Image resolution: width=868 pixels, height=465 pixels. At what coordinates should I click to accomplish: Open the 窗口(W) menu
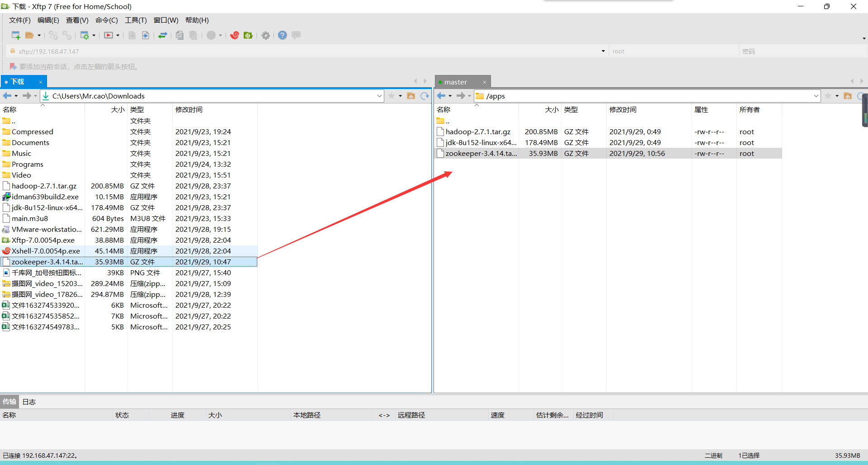point(166,20)
